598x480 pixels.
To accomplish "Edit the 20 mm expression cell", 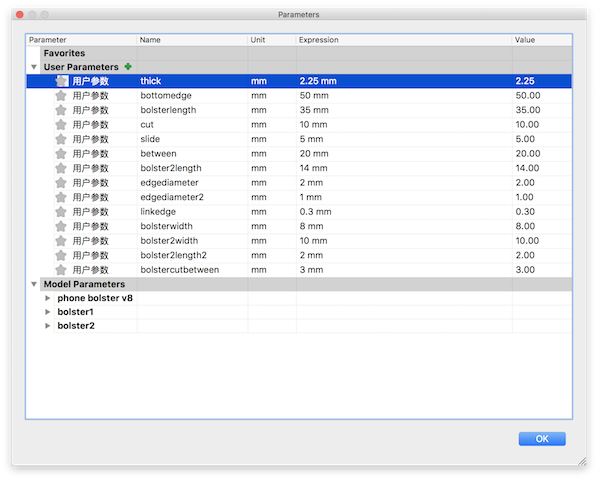I will 404,153.
